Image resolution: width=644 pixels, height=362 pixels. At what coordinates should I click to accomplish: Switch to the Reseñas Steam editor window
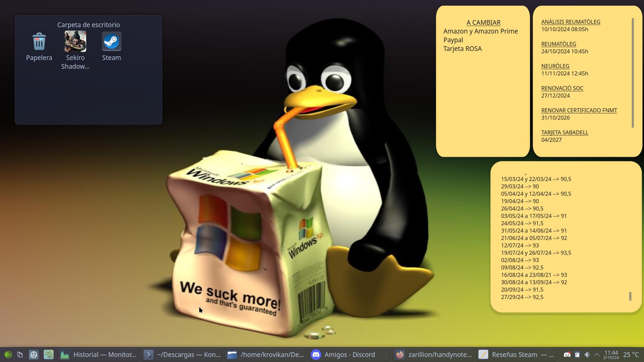click(516, 355)
